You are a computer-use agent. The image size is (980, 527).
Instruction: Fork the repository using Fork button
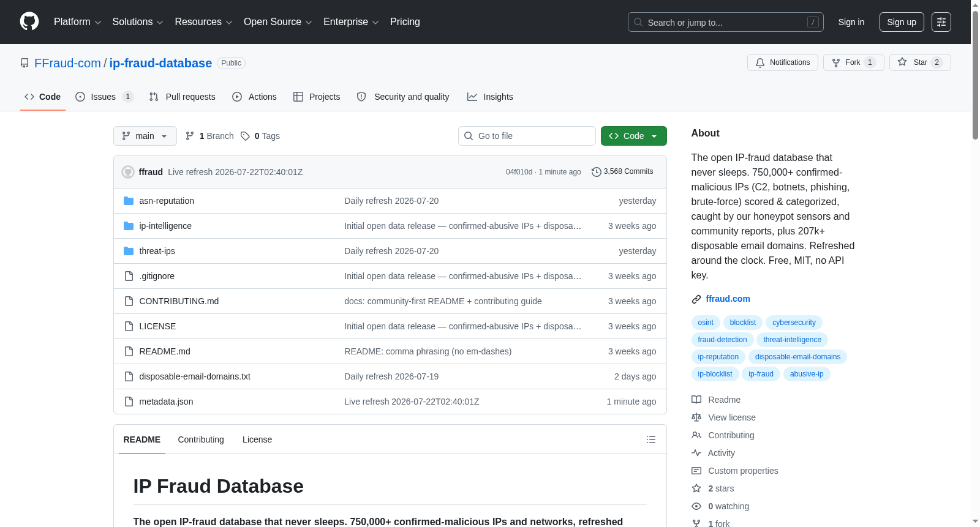click(x=854, y=62)
